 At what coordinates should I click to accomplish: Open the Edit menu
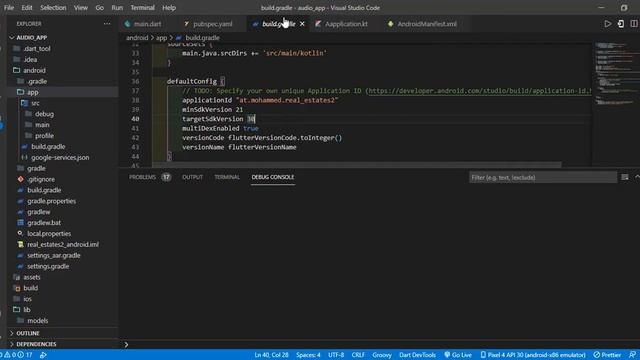pyautogui.click(x=27, y=8)
